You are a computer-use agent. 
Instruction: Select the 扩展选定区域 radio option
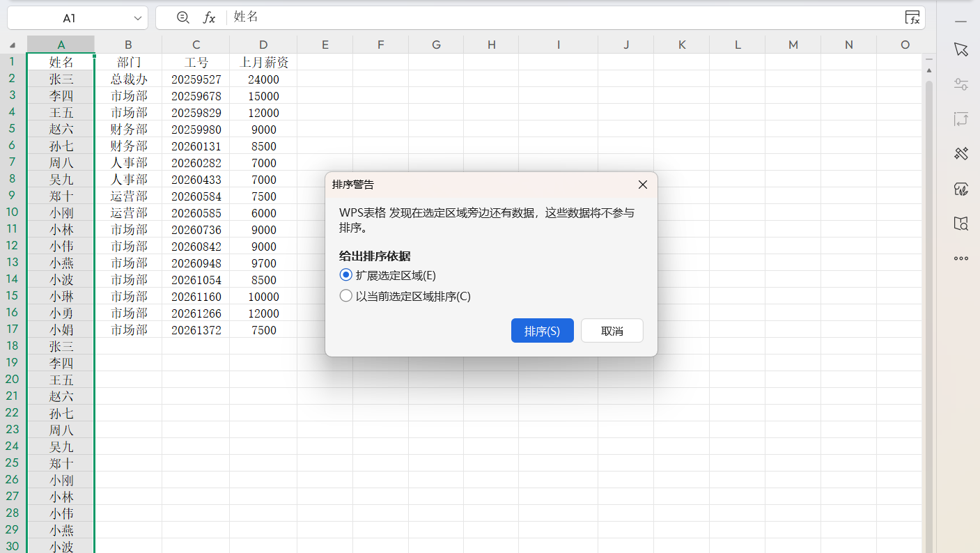tap(345, 274)
